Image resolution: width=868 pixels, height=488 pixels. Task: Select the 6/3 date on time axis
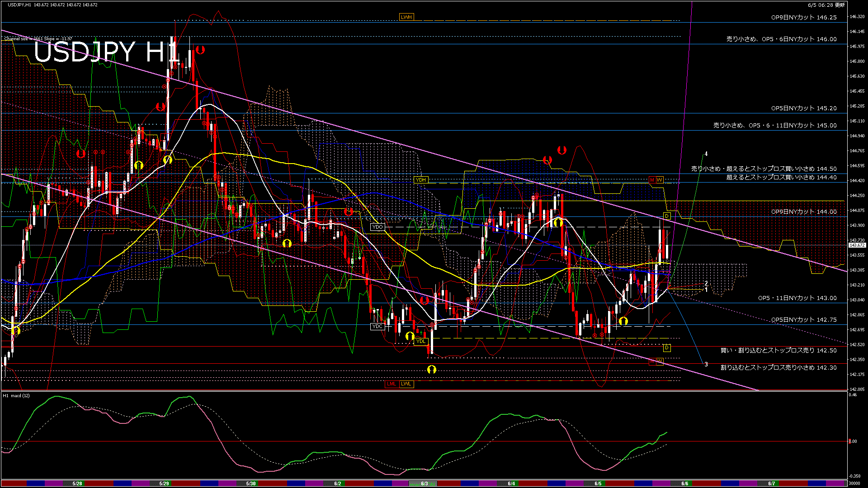[424, 483]
